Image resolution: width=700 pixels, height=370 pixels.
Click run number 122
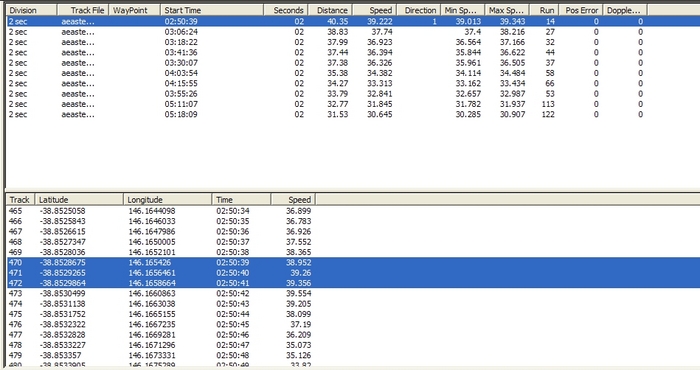[x=548, y=114]
